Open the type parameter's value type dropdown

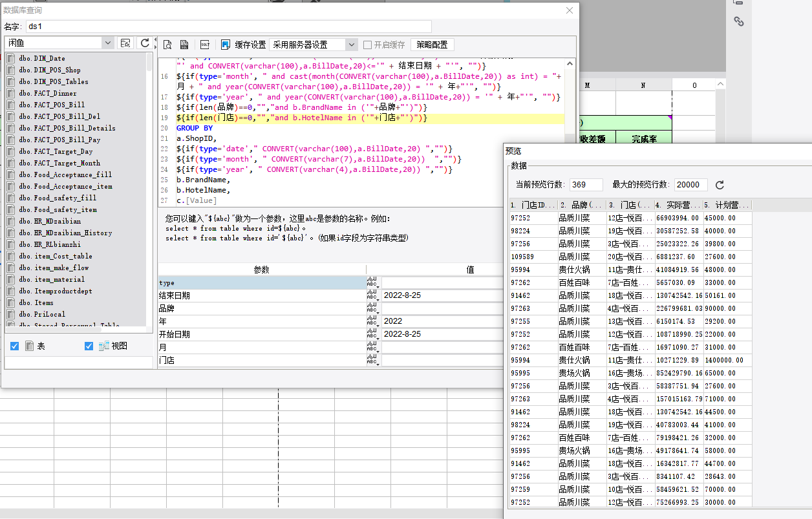coord(373,282)
